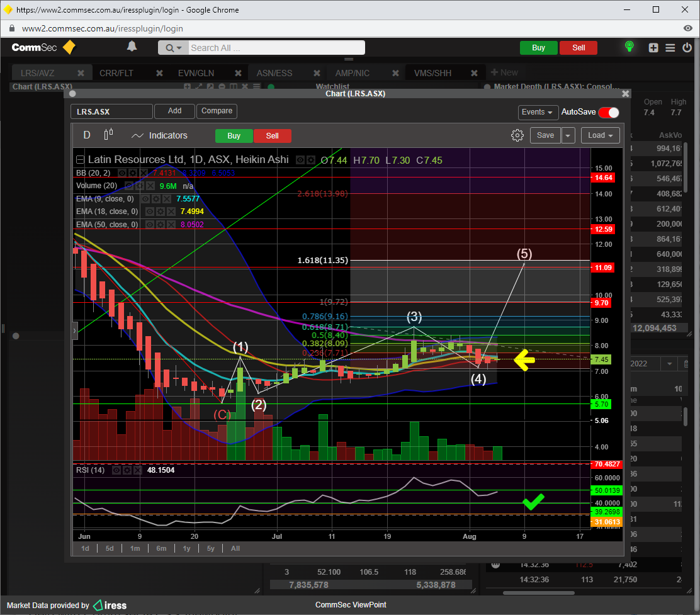Open chart settings gear icon
The height and width of the screenshot is (615, 700).
[x=517, y=135]
